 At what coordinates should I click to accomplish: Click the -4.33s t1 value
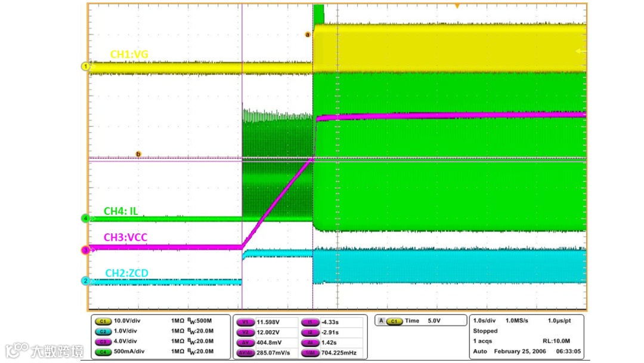(330, 322)
